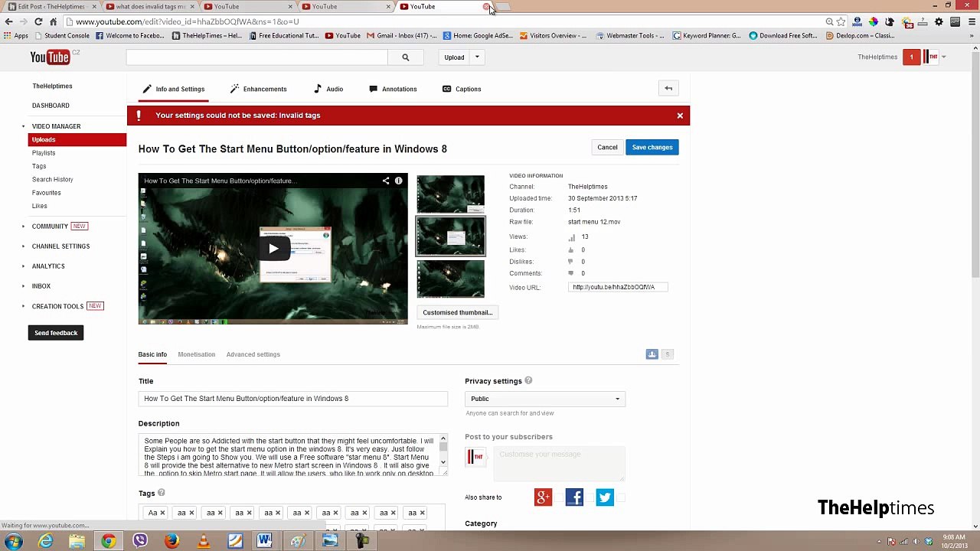Select the second video thumbnail option
The height and width of the screenshot is (551, 980).
(450, 236)
